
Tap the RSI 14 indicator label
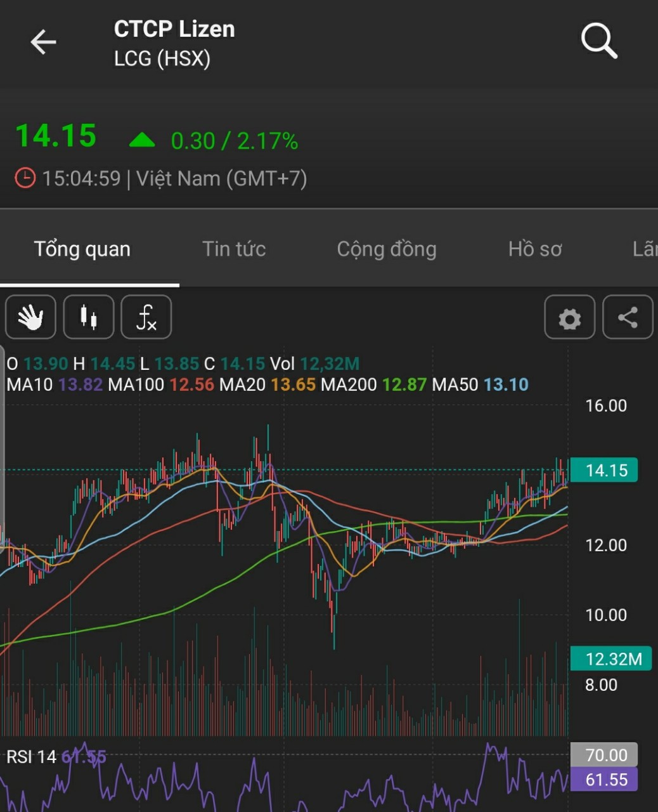tap(31, 756)
